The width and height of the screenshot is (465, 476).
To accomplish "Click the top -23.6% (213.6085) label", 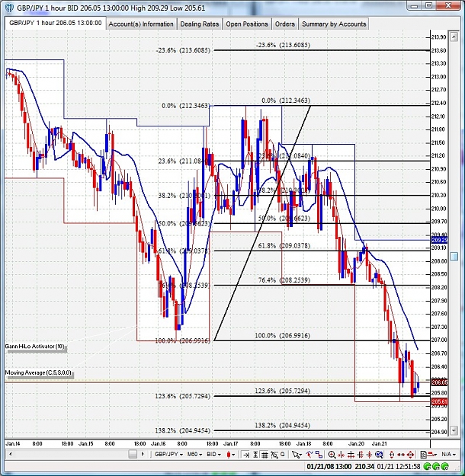I will (x=283, y=45).
